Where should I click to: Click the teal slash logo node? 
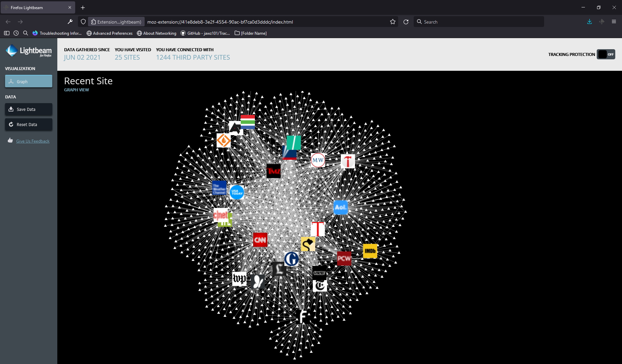pyautogui.click(x=294, y=143)
